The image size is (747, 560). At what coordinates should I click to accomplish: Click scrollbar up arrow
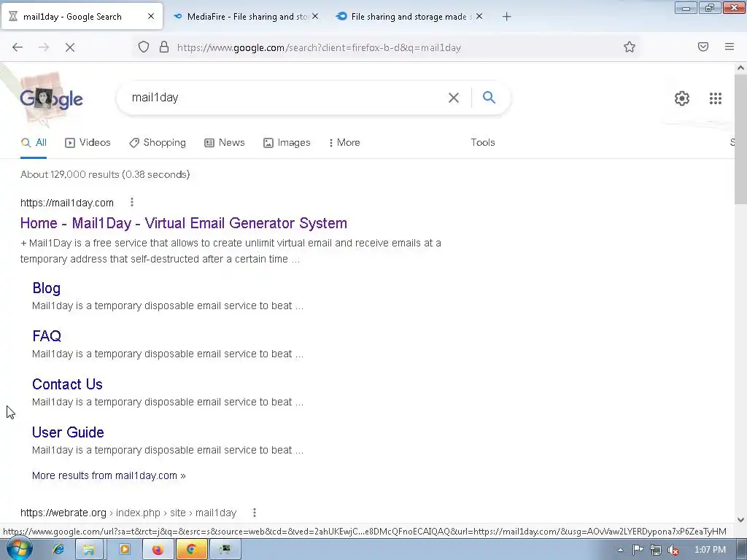[x=740, y=68]
